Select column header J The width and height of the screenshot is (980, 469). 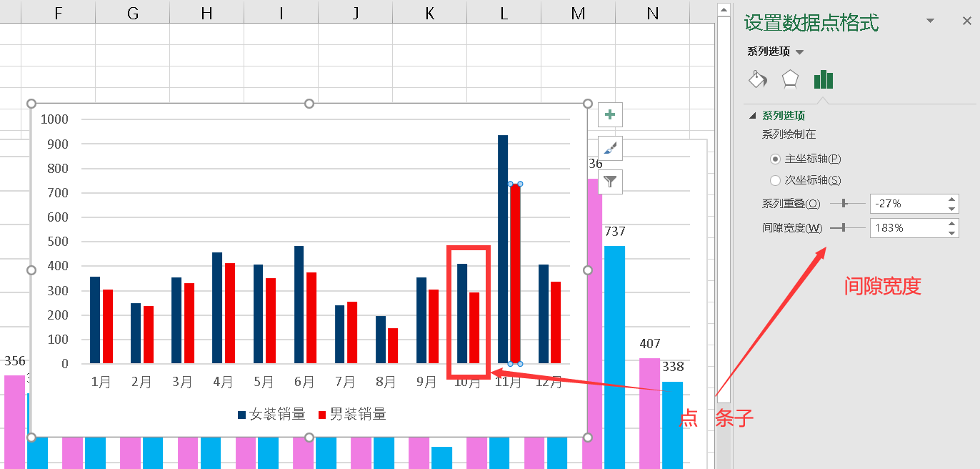[x=355, y=12]
